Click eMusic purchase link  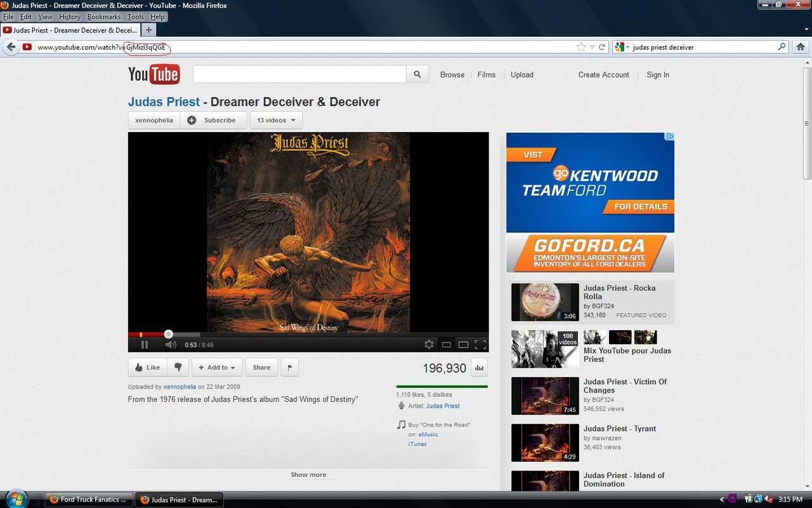pyautogui.click(x=428, y=434)
